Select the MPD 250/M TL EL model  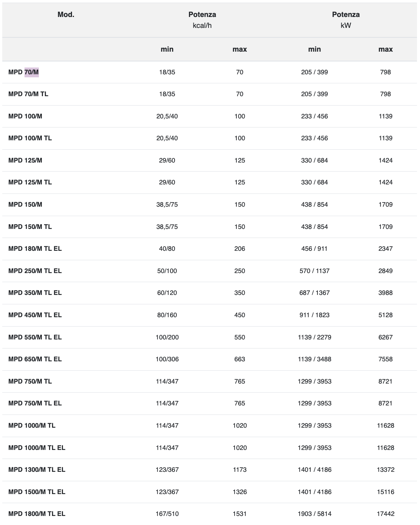tap(35, 271)
